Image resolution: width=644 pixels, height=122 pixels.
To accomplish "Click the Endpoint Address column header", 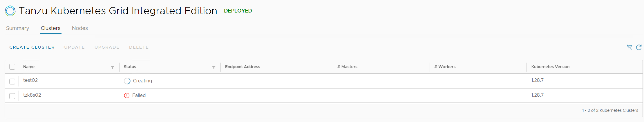I will coord(243,67).
